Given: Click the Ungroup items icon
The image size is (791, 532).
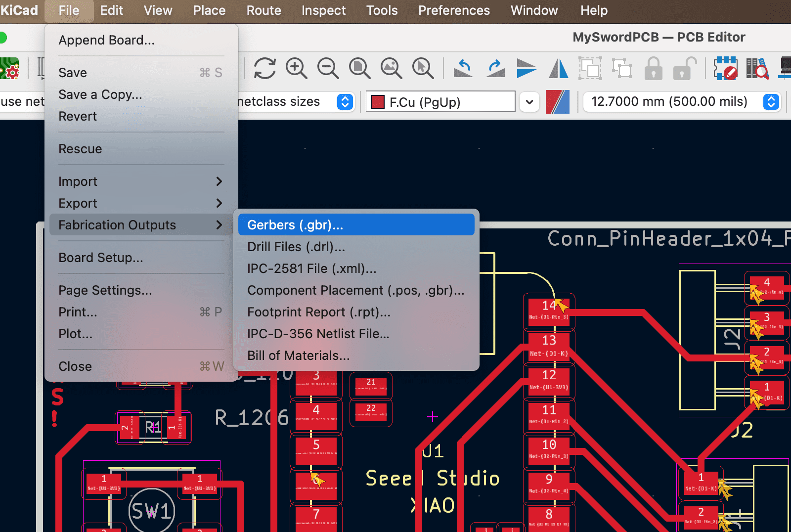Looking at the screenshot, I should (x=622, y=68).
